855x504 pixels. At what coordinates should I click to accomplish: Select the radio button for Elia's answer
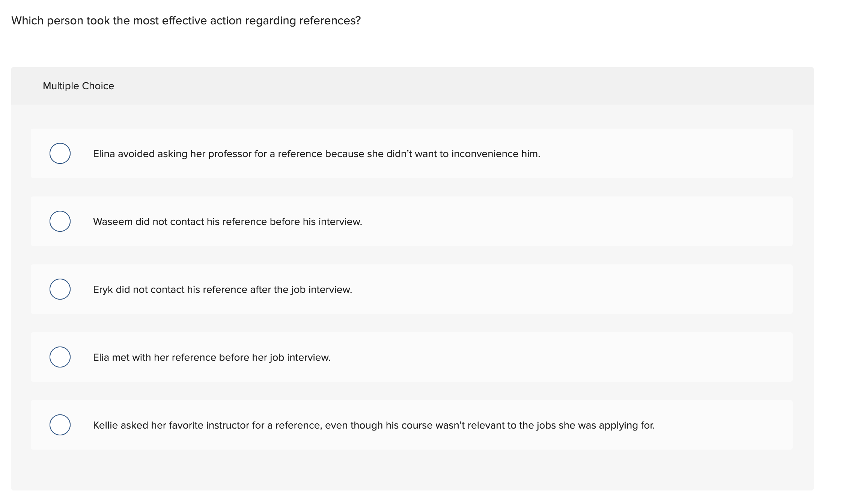pos(60,357)
